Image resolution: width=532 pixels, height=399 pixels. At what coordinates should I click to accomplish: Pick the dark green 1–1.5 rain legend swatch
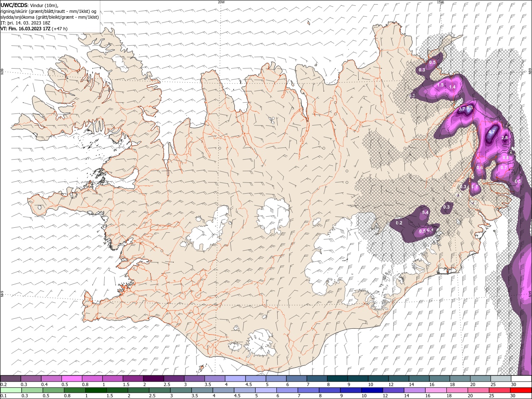click(x=95, y=390)
